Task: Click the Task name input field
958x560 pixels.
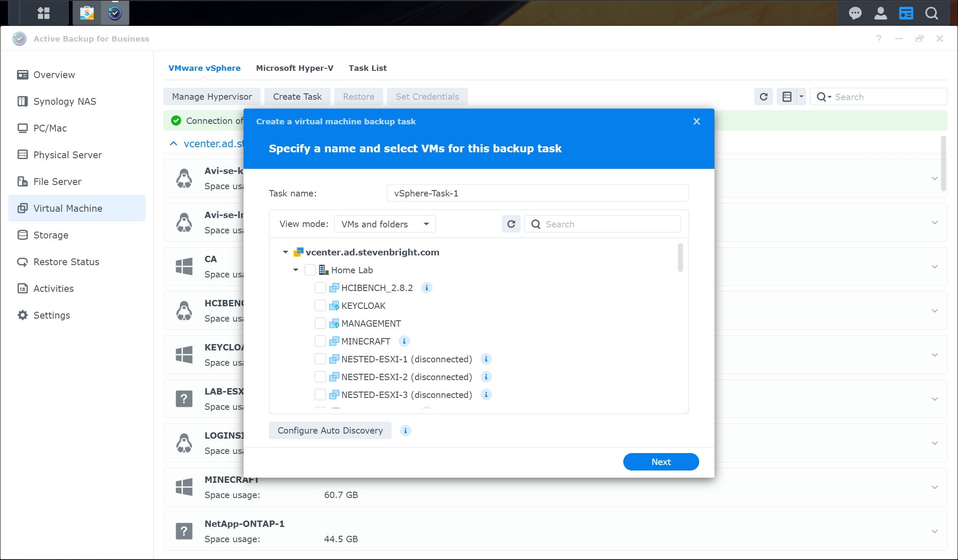Action: [x=537, y=193]
